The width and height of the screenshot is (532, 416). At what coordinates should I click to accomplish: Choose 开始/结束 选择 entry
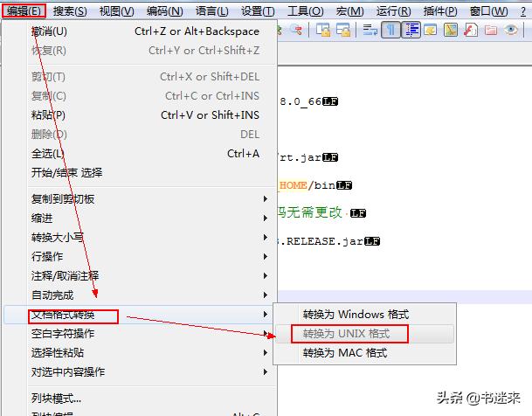click(x=140, y=173)
